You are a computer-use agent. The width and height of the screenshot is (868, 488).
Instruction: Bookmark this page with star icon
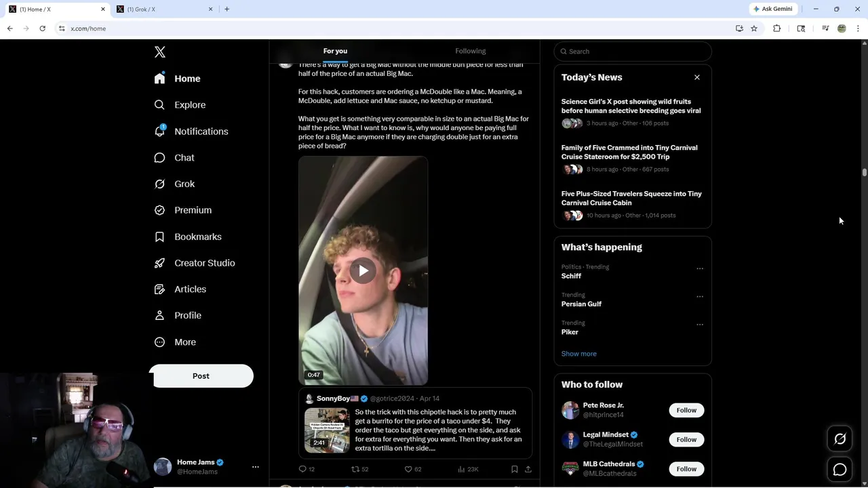[x=754, y=28]
